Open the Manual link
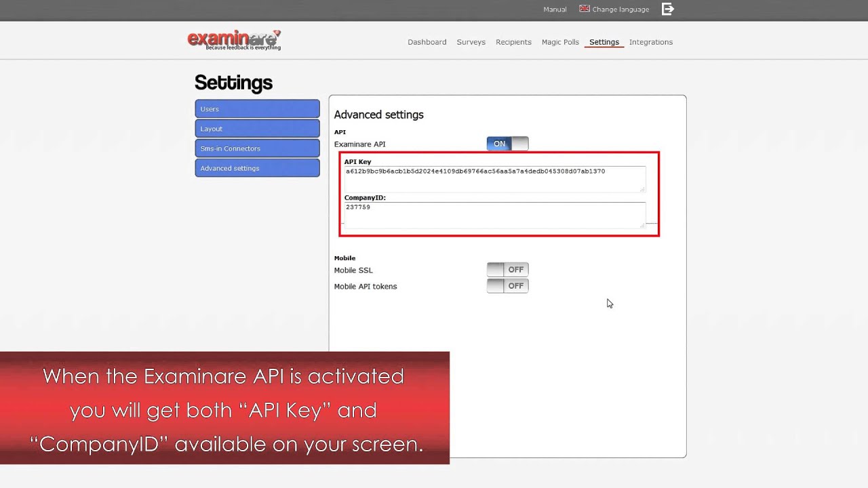The image size is (868, 488). [555, 9]
